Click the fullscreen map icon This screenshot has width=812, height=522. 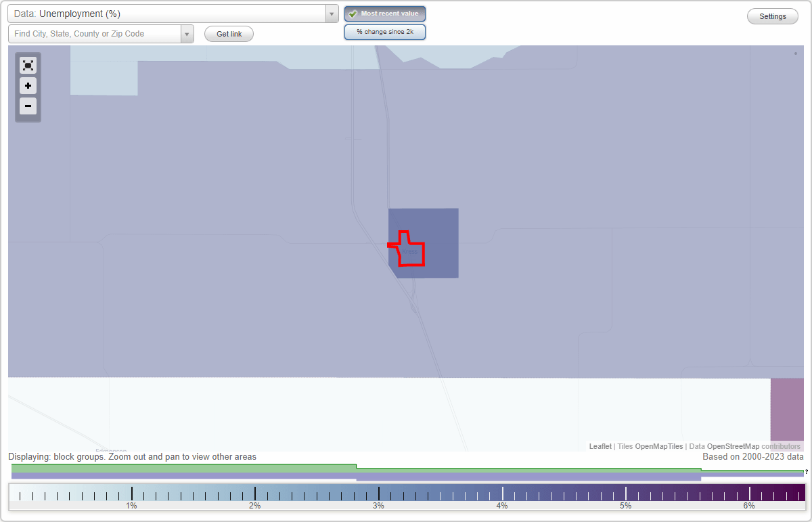tap(28, 65)
